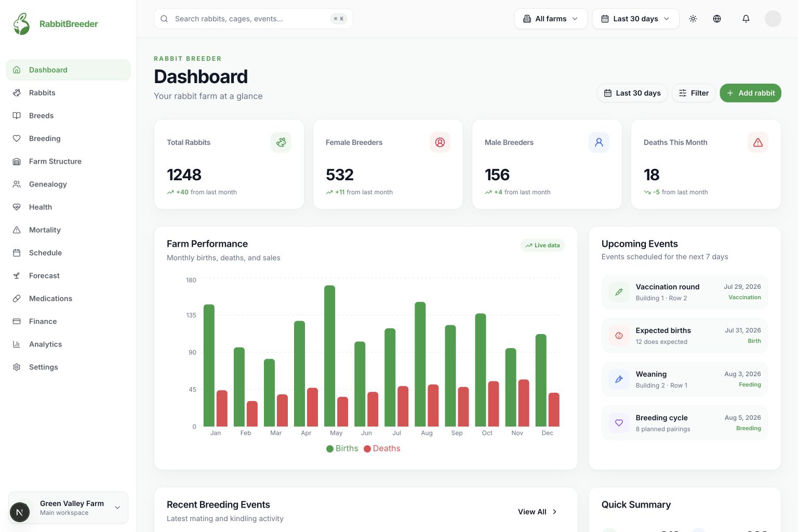Open the Analytics menu item
This screenshot has height=532, width=798.
(68, 344)
